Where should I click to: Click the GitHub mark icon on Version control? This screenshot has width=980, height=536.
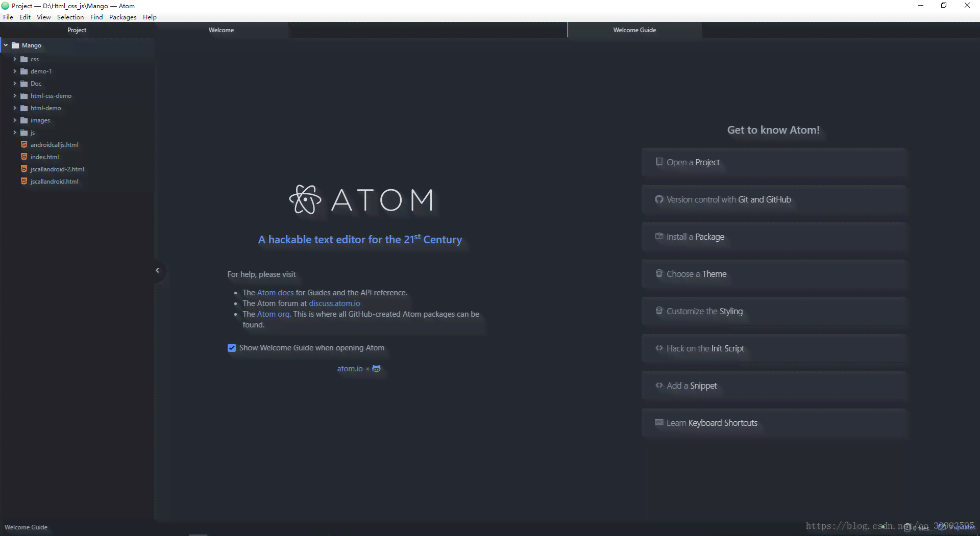(x=659, y=199)
